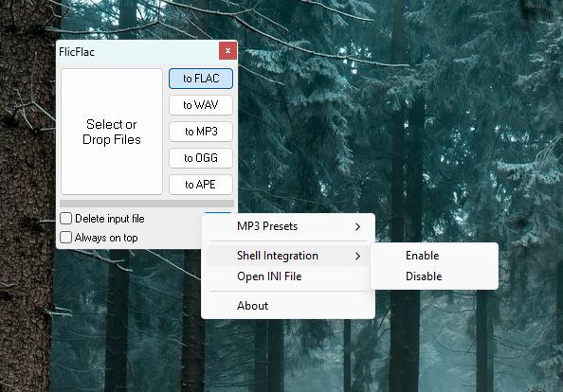The width and height of the screenshot is (563, 392).
Task: Choose Open INI File from menu
Action: click(x=288, y=276)
